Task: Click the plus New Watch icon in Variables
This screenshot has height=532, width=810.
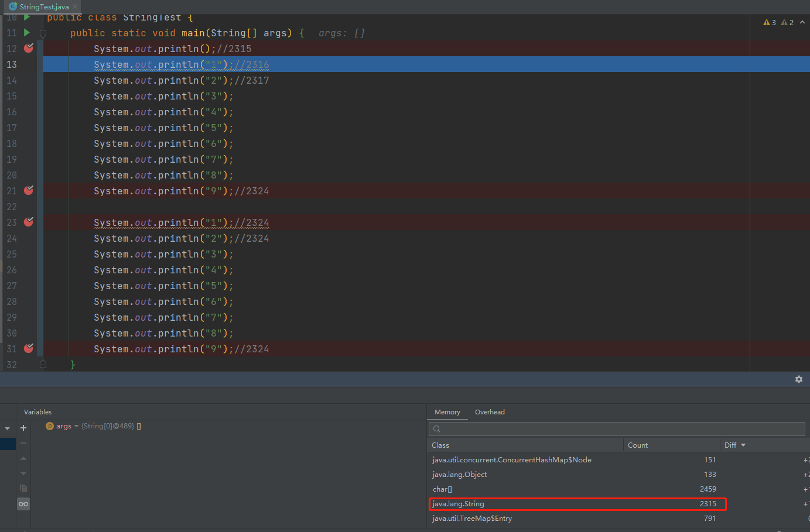Action: 23,428
